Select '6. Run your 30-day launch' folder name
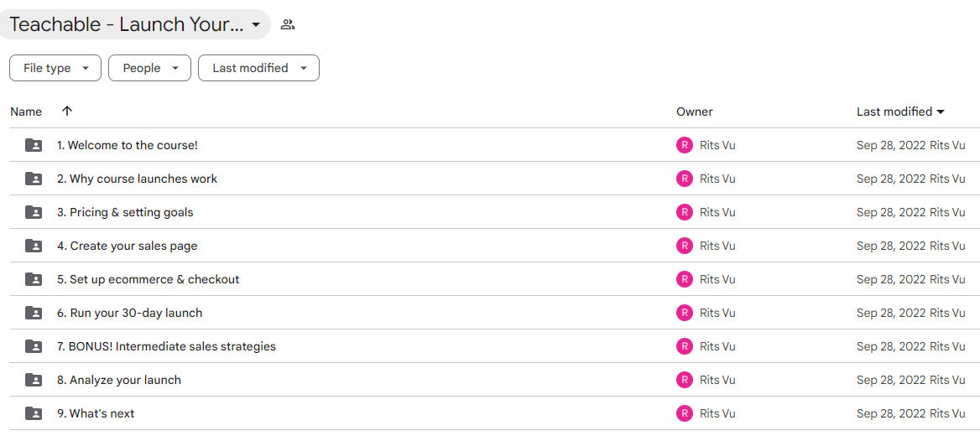980x441 pixels. (130, 313)
